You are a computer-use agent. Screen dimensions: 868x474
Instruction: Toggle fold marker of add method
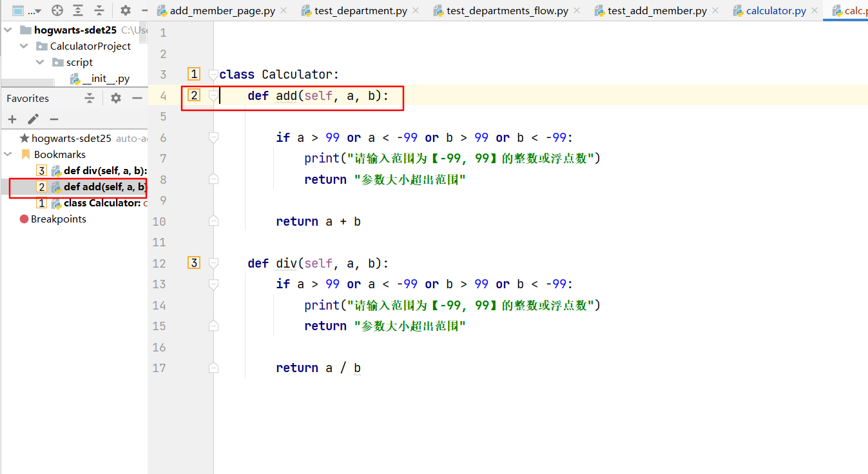click(213, 96)
